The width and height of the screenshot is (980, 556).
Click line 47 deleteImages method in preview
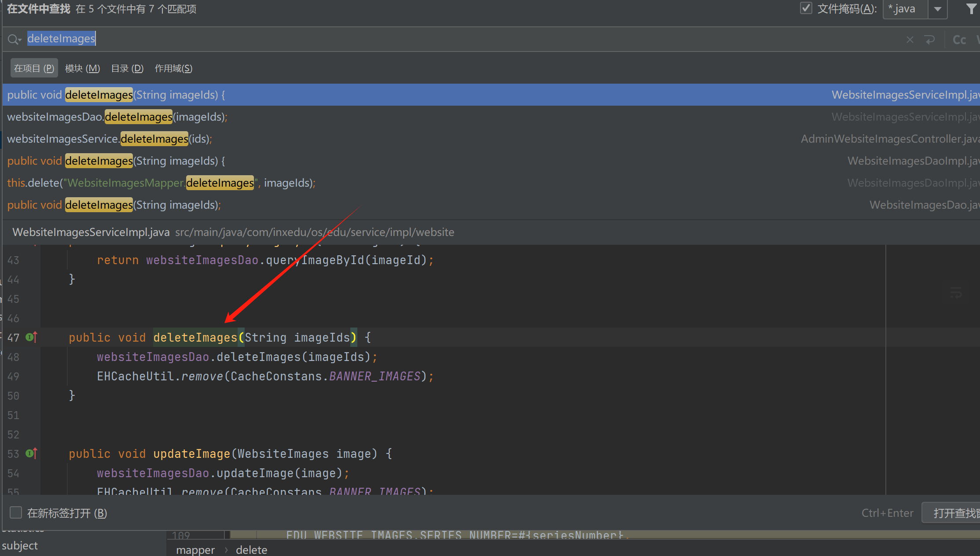pyautogui.click(x=195, y=338)
